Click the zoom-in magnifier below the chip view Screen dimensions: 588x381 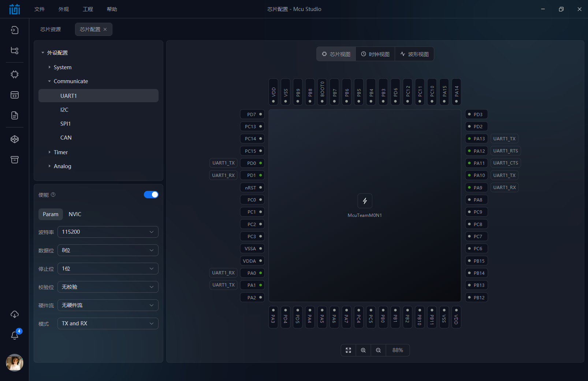click(x=363, y=350)
